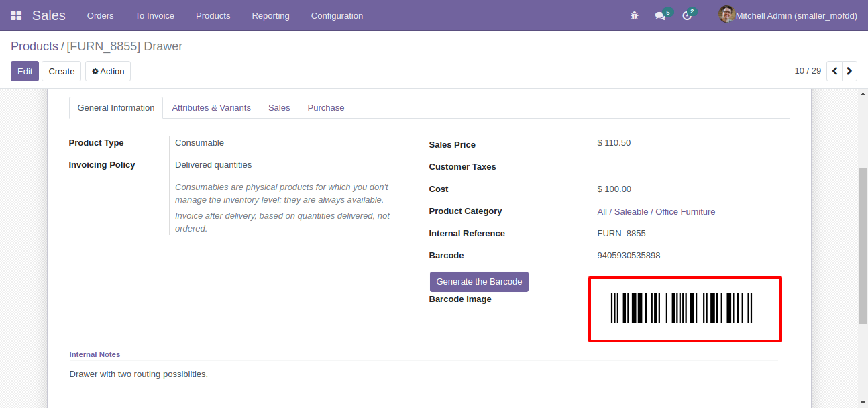Click the invoice after delivery help text

(282, 222)
